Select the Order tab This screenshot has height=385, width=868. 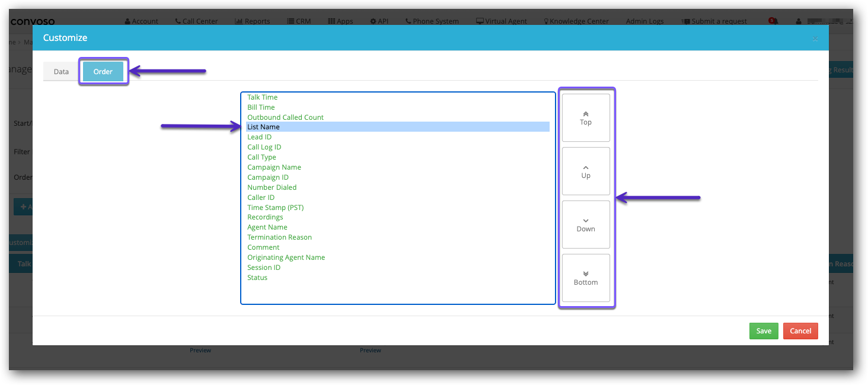click(103, 72)
